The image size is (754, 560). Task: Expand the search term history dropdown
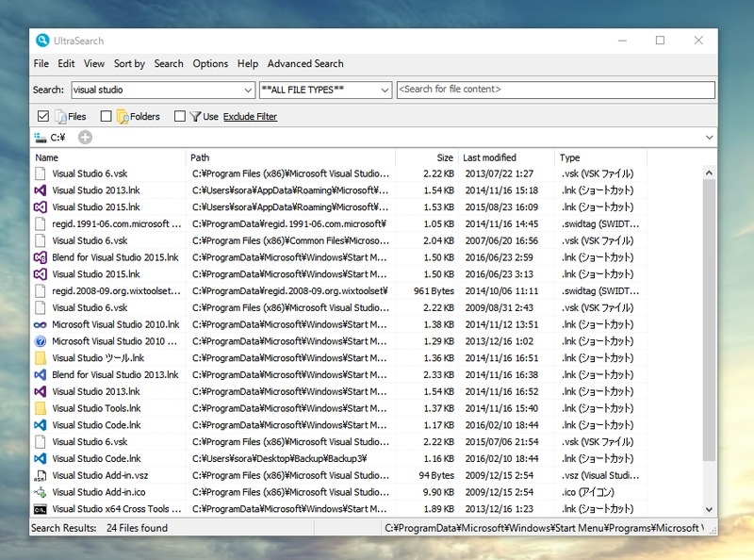pos(247,91)
